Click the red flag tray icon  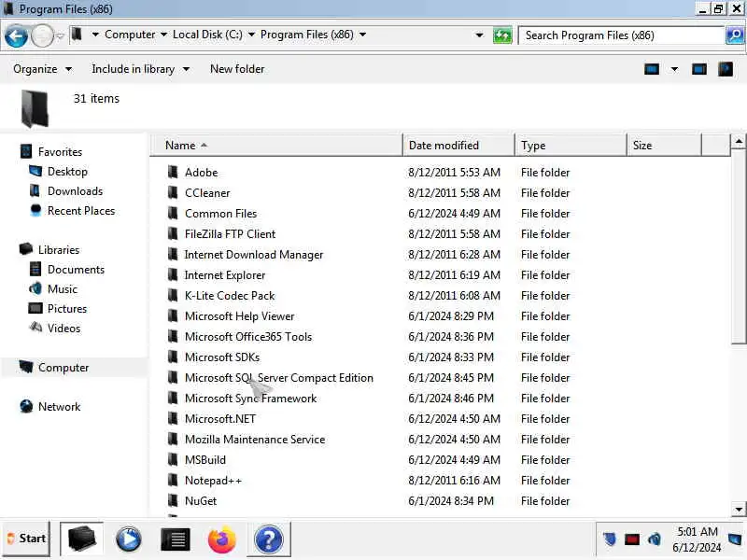pos(632,539)
